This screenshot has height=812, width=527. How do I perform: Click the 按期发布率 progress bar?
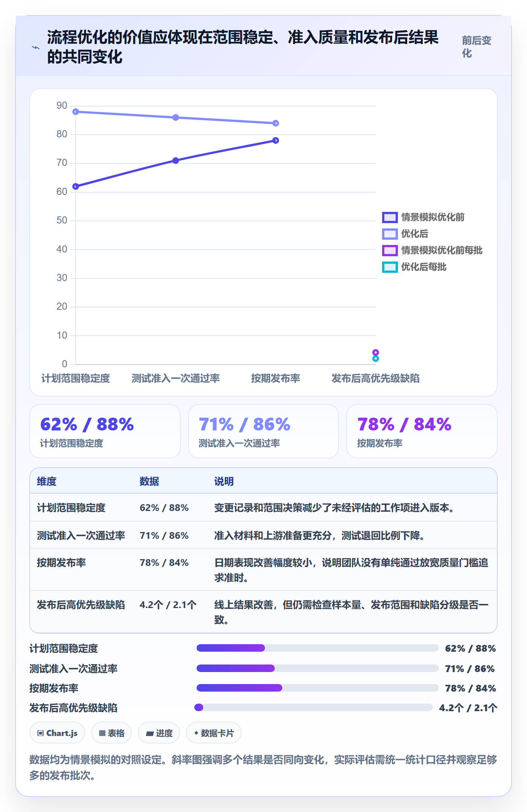tap(318, 688)
